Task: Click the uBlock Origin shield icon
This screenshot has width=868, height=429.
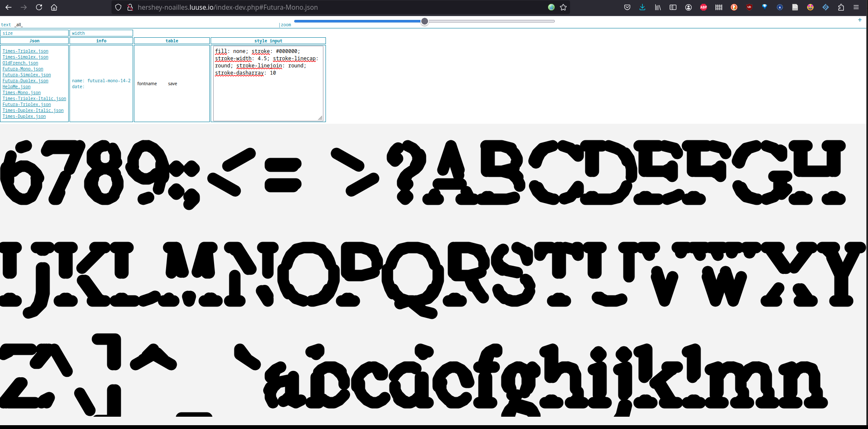Action: [x=749, y=7]
